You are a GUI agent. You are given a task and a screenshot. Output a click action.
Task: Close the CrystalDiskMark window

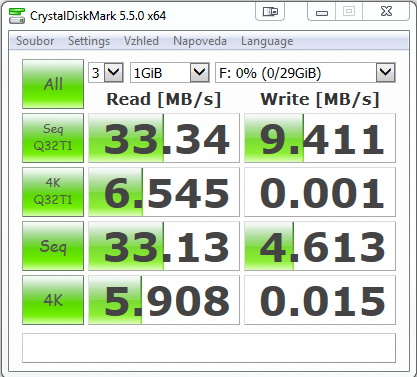click(386, 12)
